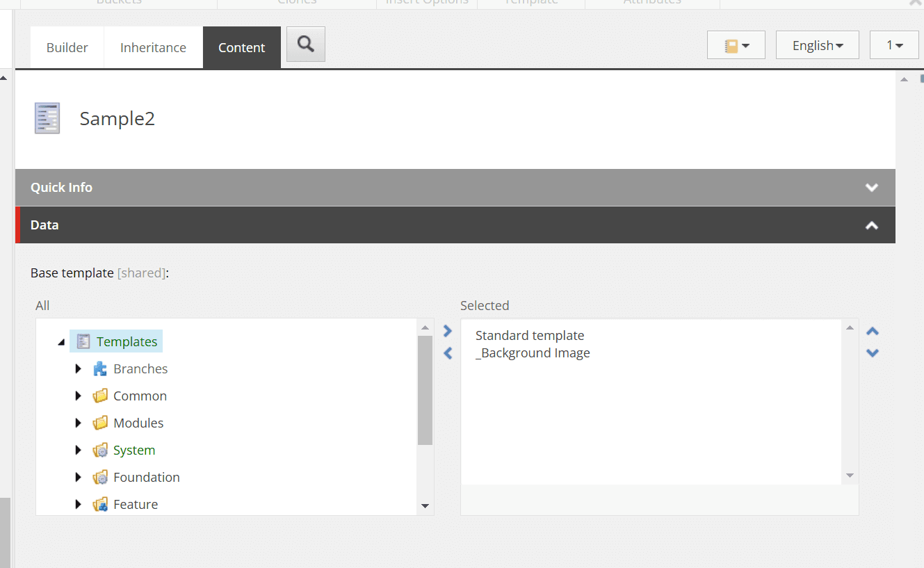Click the System folder icon
The image size is (924, 568).
coord(101,450)
